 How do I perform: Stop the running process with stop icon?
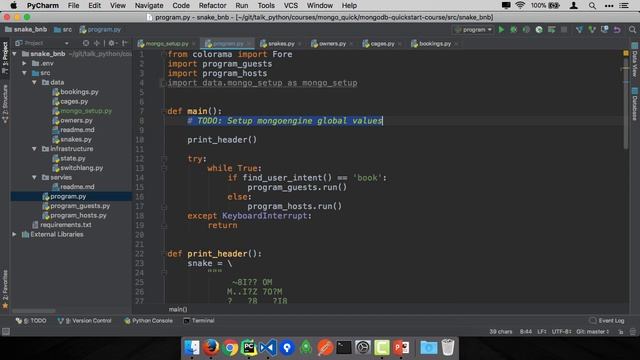pyautogui.click(x=564, y=29)
